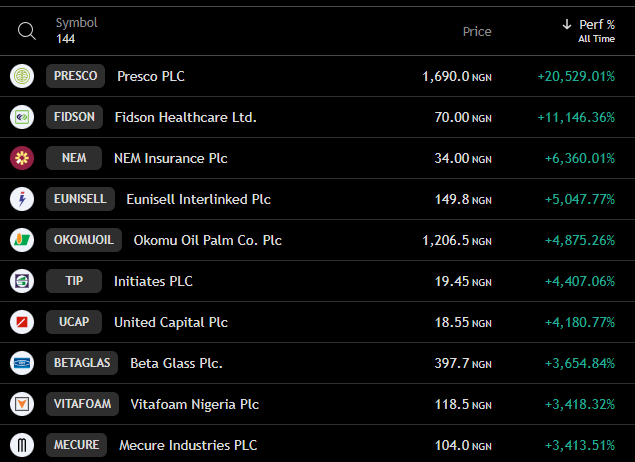Viewport: 635px width, 462px height.
Task: Select the NEM Insurance Plc name
Action: 170,158
